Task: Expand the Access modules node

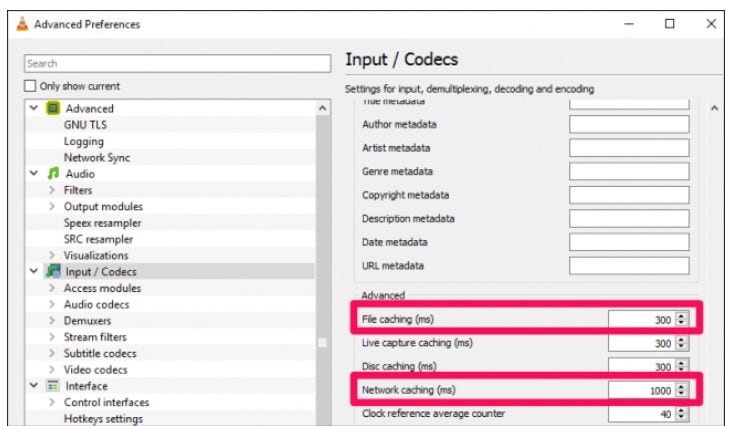Action: 52,289
